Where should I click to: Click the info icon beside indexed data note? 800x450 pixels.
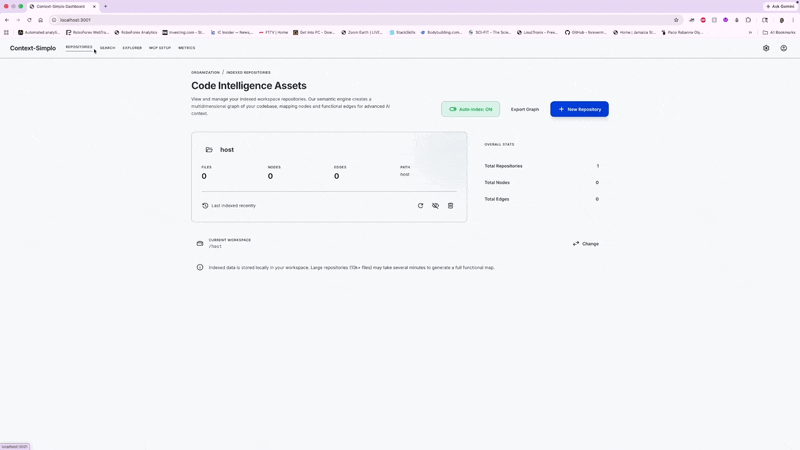tap(200, 267)
